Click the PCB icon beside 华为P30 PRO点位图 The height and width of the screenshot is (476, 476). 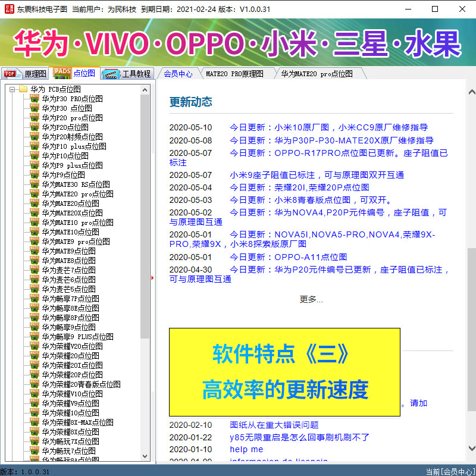35,98
